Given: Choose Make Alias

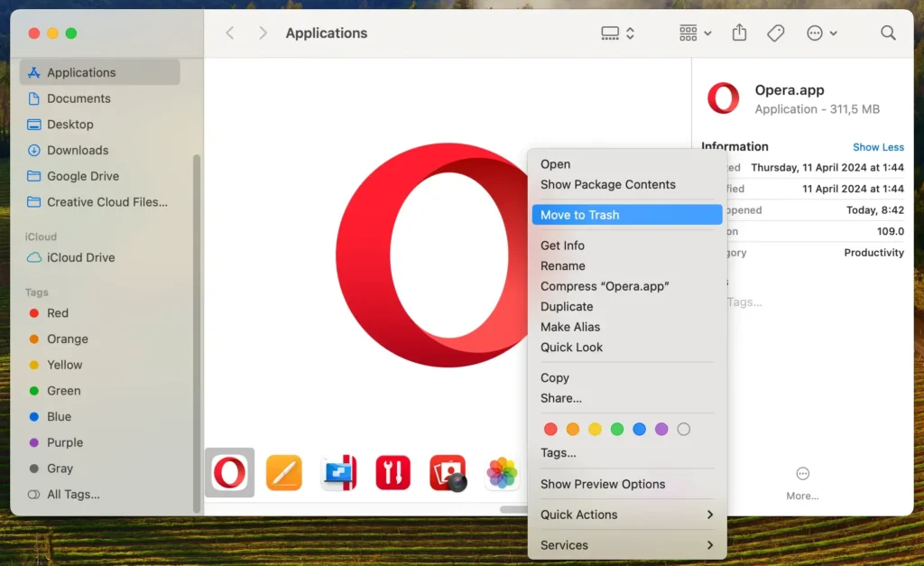Looking at the screenshot, I should click(x=627, y=327).
